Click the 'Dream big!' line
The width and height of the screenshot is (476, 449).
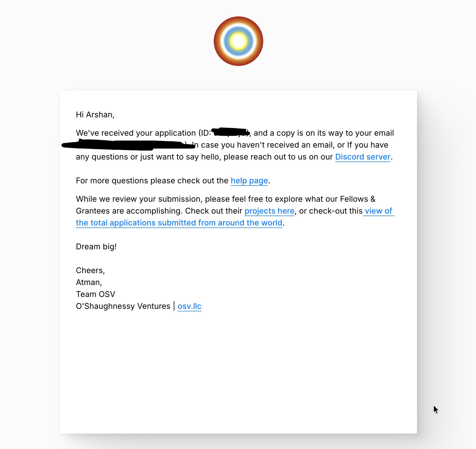coord(96,247)
